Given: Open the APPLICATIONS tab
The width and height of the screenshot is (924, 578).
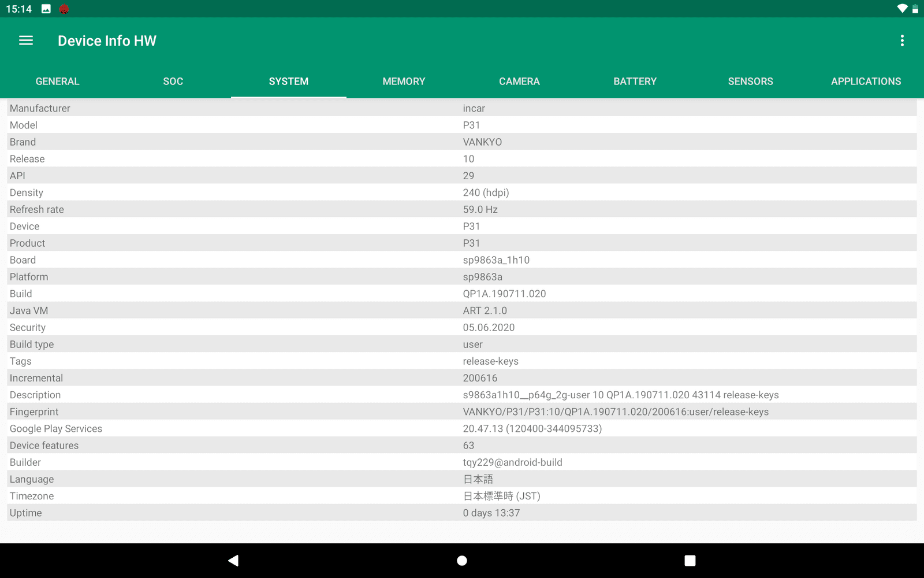Looking at the screenshot, I should [x=866, y=81].
